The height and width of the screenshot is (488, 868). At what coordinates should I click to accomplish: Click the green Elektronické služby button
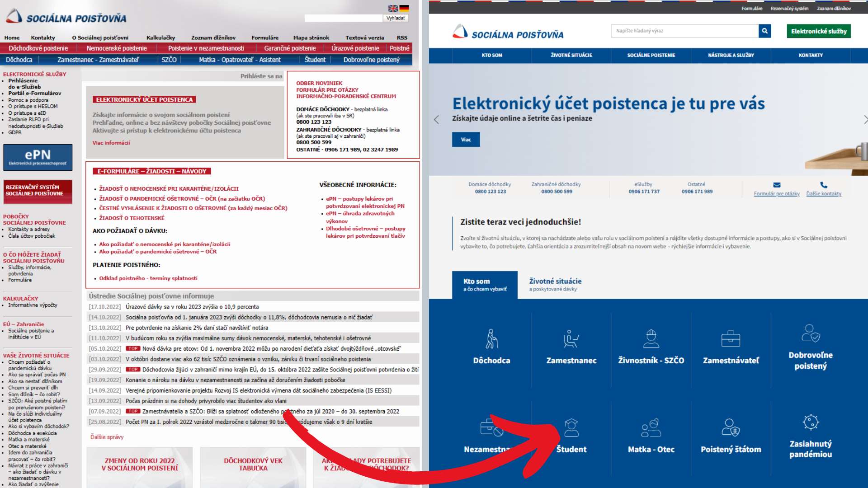coord(818,31)
